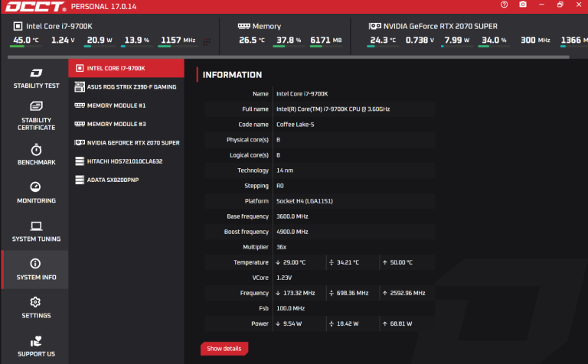Click the 14 nm technology value
This screenshot has height=364, width=588.
[285, 171]
